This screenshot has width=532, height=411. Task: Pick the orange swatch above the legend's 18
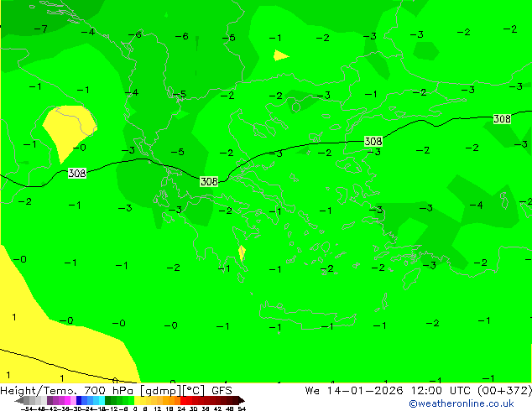(x=172, y=400)
